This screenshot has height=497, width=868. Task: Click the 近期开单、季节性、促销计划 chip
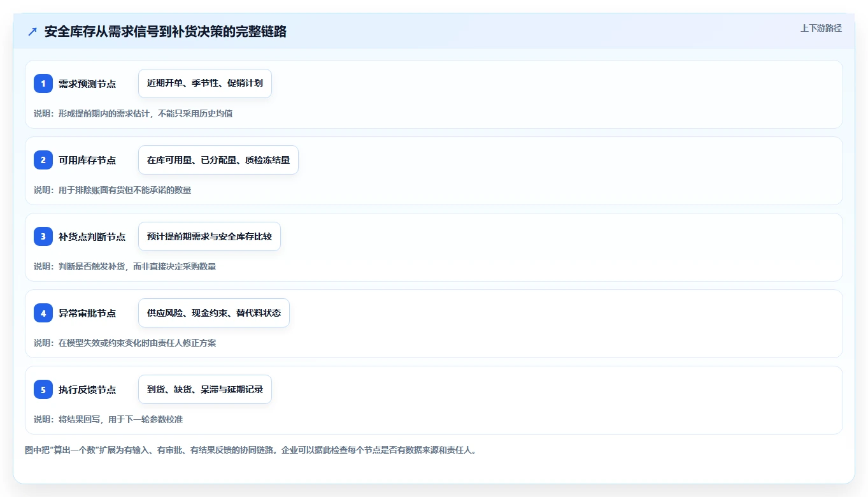point(205,83)
